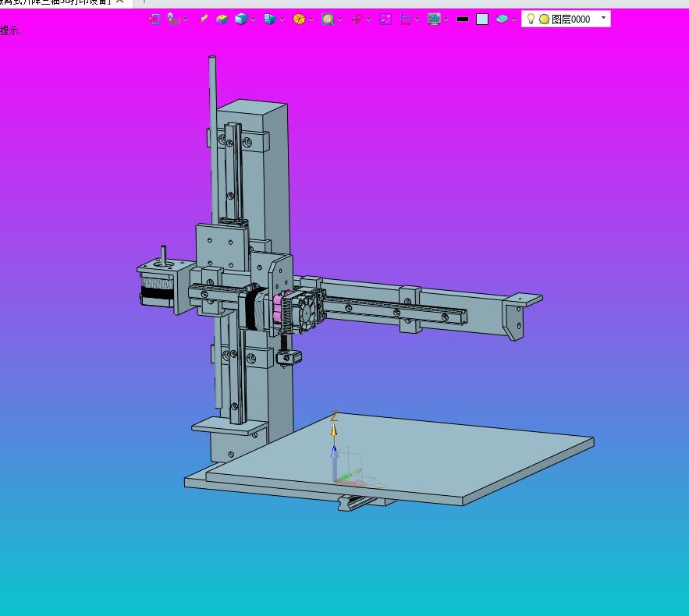Select the pencil sketch tool icon
689x616 pixels.
pyautogui.click(x=203, y=19)
